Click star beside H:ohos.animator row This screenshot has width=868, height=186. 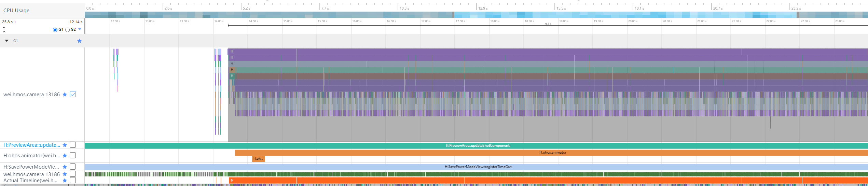(x=65, y=156)
